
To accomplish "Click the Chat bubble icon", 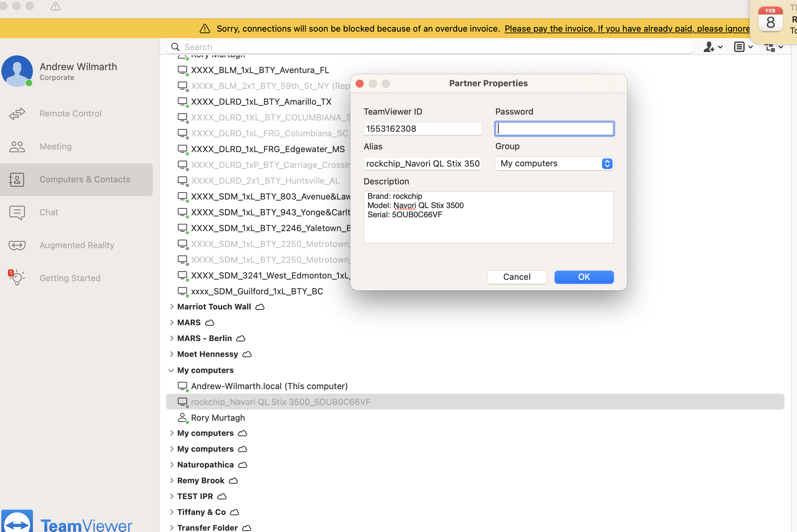I will pos(17,212).
